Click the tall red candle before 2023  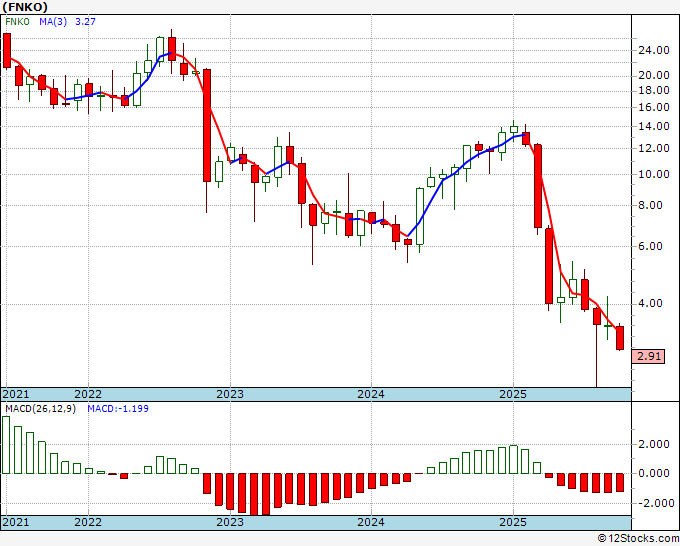point(207,125)
